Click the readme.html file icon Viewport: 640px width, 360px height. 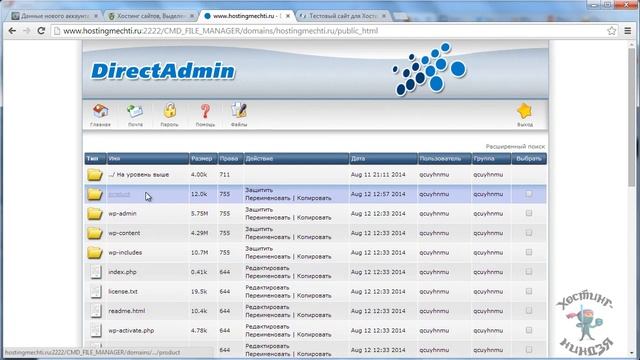pos(96,311)
